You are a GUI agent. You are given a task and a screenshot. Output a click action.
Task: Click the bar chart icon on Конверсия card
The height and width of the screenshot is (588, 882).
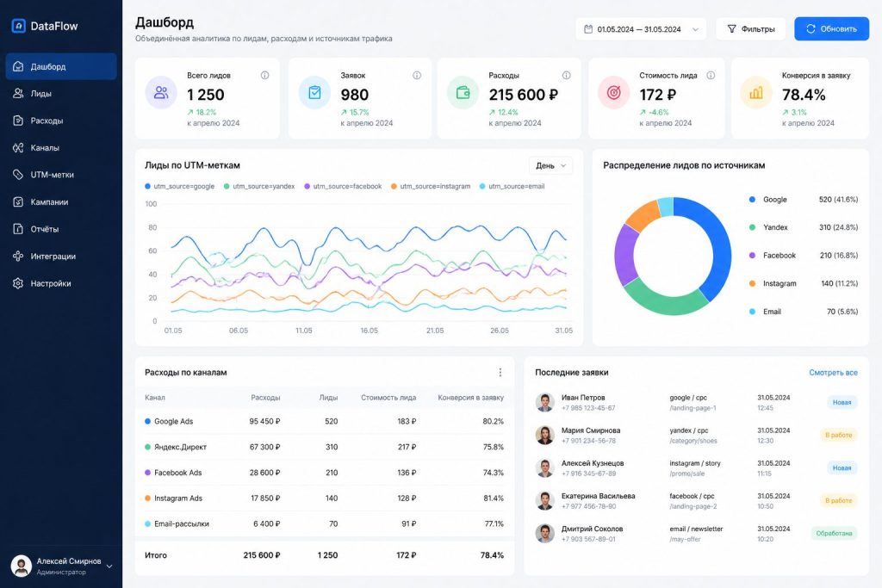756,92
